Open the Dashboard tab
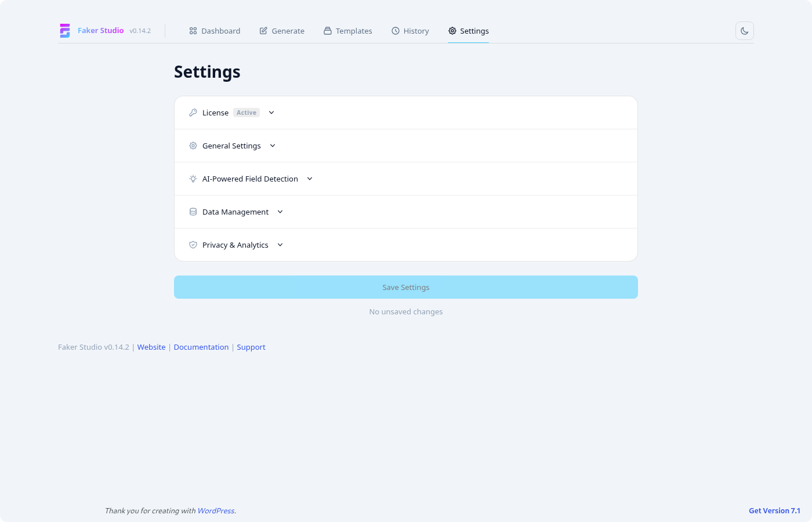The height and width of the screenshot is (522, 812). pyautogui.click(x=215, y=31)
